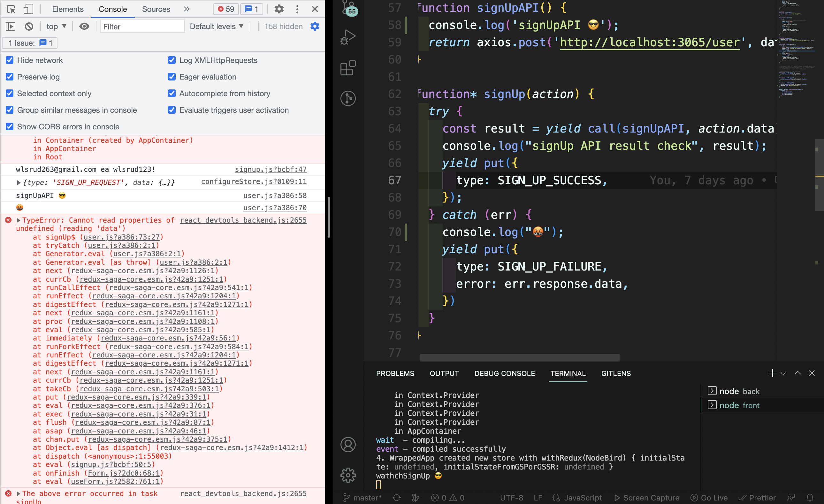Uncheck Group similar messages in console
The height and width of the screenshot is (504, 824).
[10, 110]
